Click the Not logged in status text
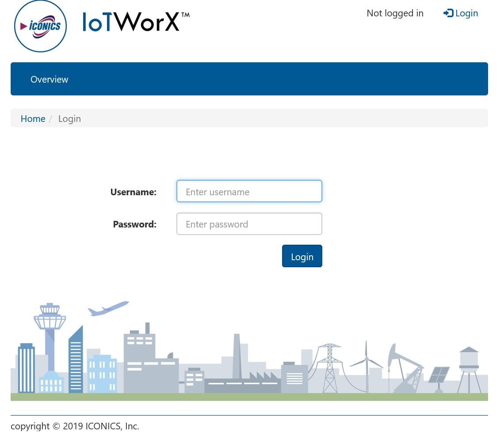 (x=395, y=13)
